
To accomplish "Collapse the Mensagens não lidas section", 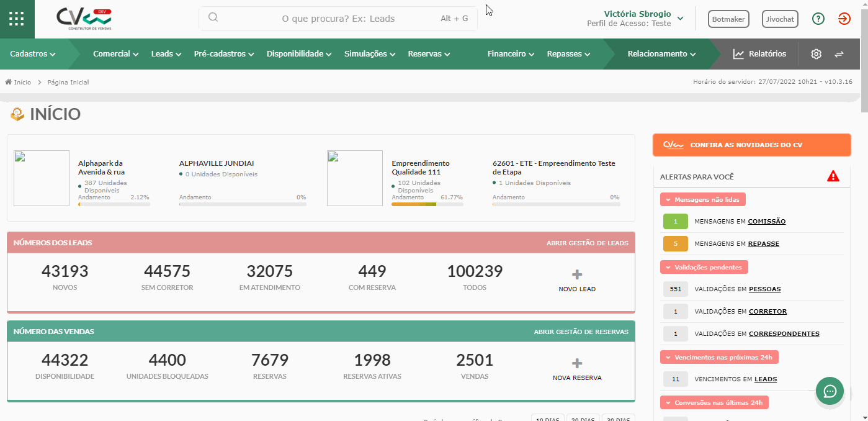I will pos(703,199).
